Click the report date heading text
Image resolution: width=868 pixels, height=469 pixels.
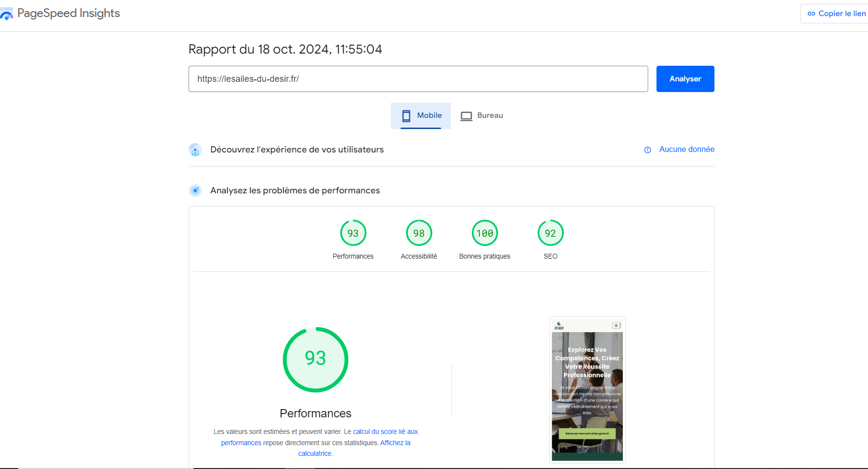point(285,49)
